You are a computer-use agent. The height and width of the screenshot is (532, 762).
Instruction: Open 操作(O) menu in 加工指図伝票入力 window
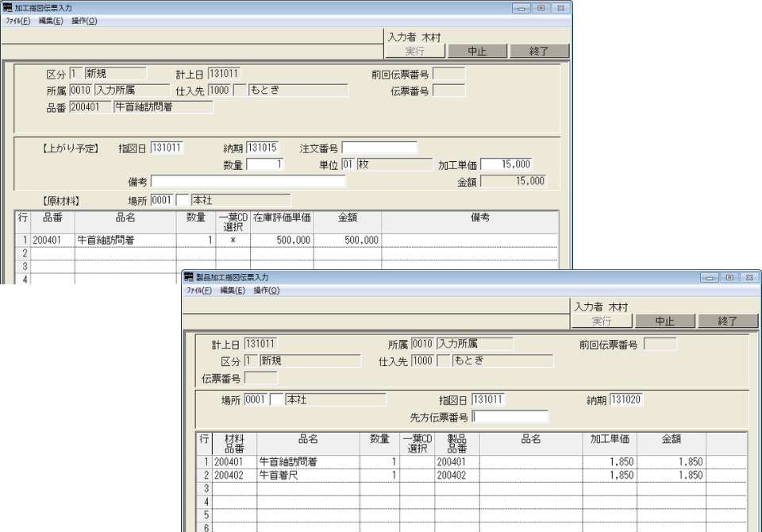pos(84,21)
